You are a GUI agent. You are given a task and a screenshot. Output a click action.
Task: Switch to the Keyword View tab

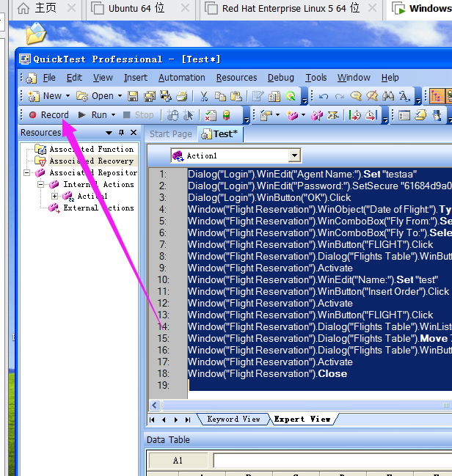point(233,420)
